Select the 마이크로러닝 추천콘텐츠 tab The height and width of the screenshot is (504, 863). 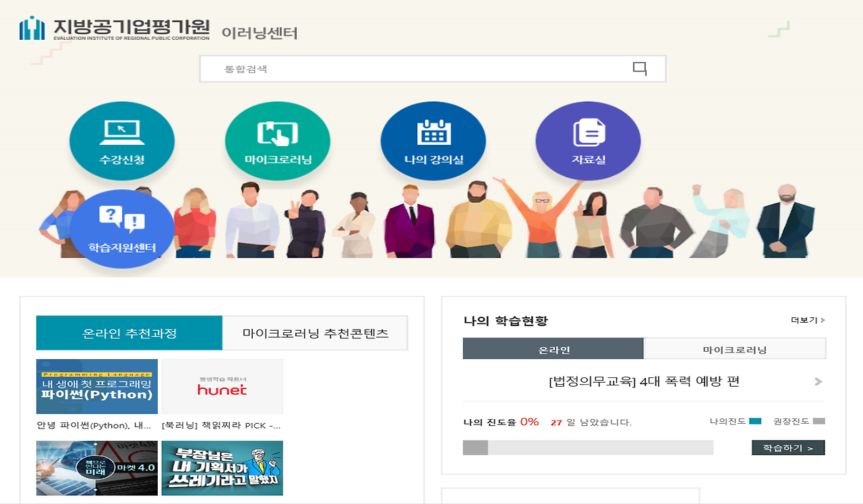pyautogui.click(x=316, y=333)
